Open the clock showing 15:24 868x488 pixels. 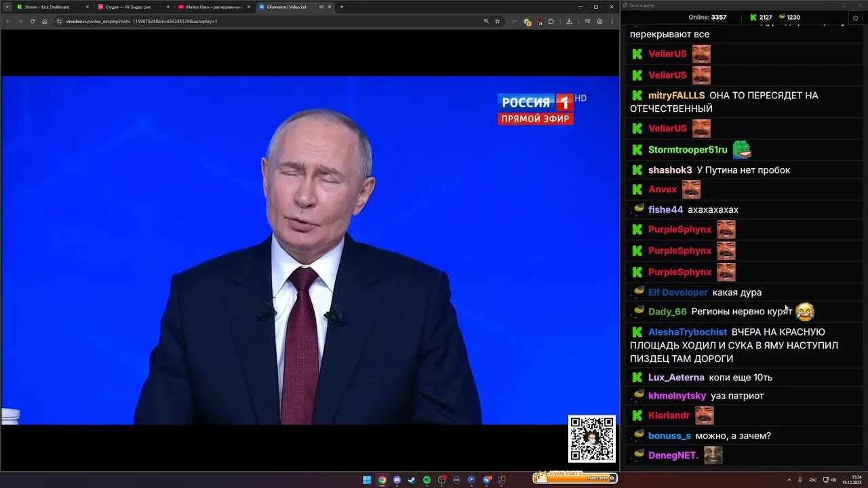click(x=852, y=480)
